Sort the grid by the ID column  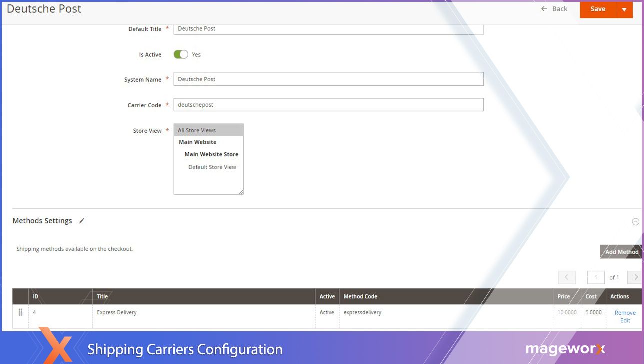(35, 296)
